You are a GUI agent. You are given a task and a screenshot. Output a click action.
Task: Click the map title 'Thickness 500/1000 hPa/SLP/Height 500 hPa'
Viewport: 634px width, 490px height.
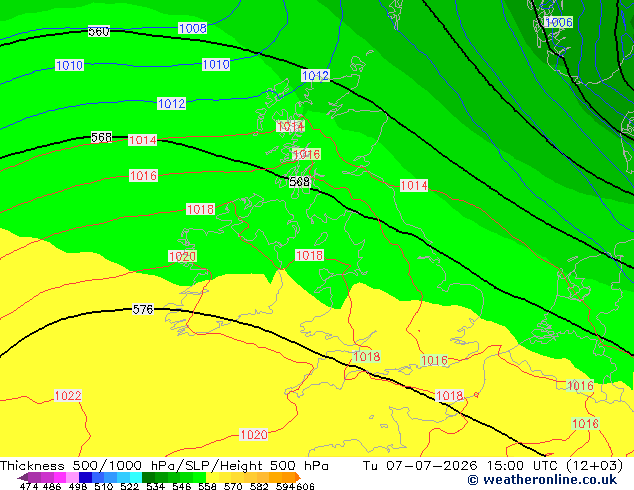click(x=164, y=466)
